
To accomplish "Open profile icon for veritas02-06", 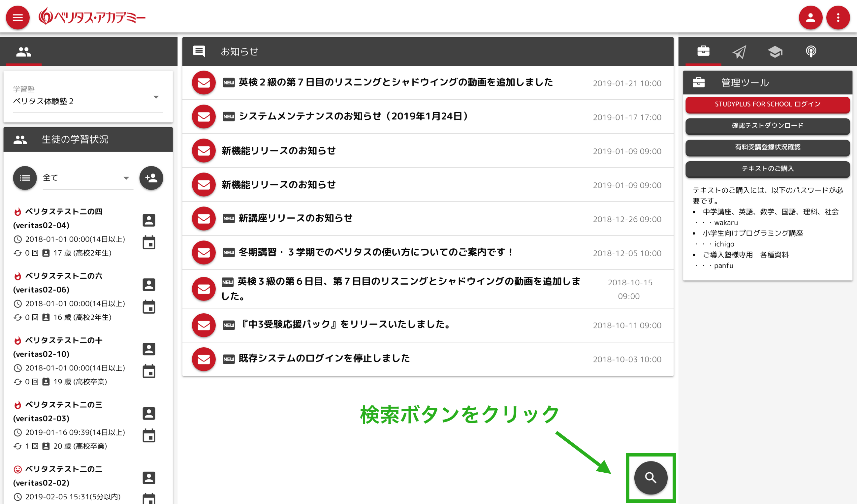I will point(149,284).
